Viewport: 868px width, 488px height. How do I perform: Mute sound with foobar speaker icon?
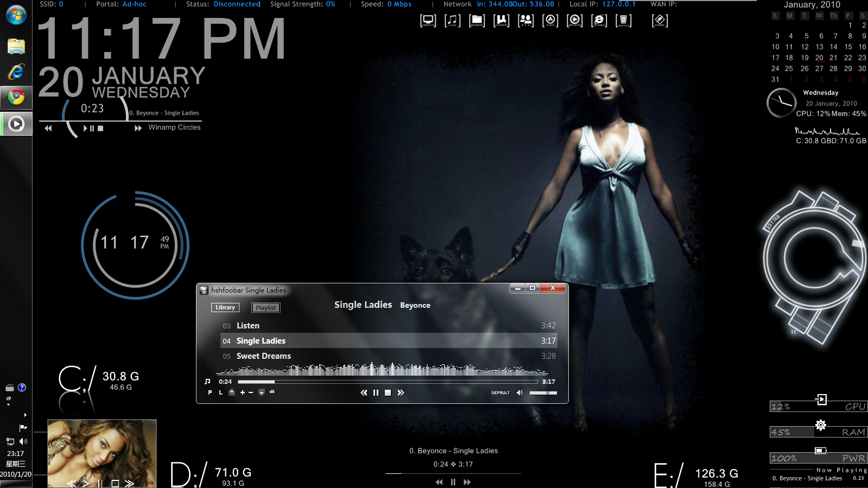[x=520, y=392]
